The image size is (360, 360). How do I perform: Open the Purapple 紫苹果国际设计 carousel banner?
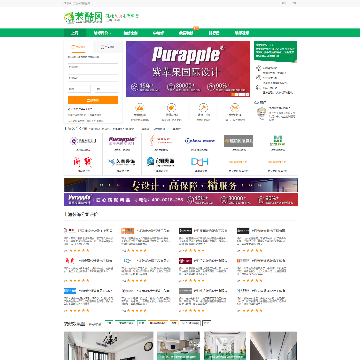pyautogui.click(x=188, y=69)
